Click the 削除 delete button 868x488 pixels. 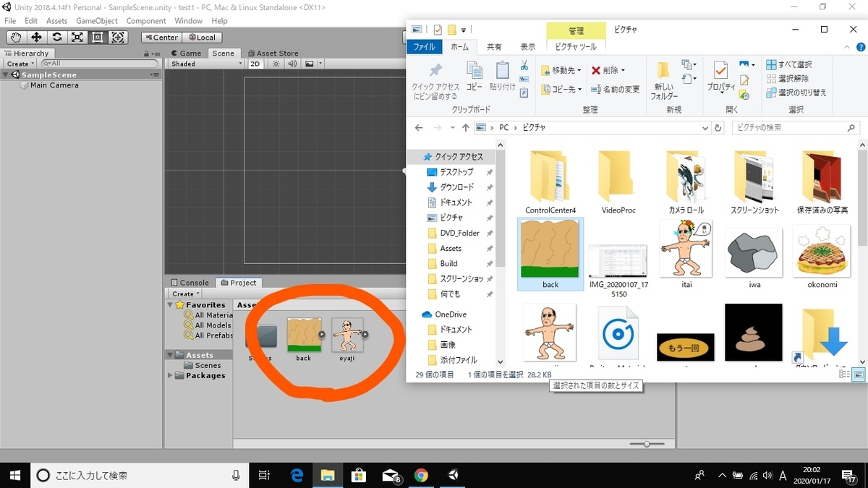click(x=608, y=70)
